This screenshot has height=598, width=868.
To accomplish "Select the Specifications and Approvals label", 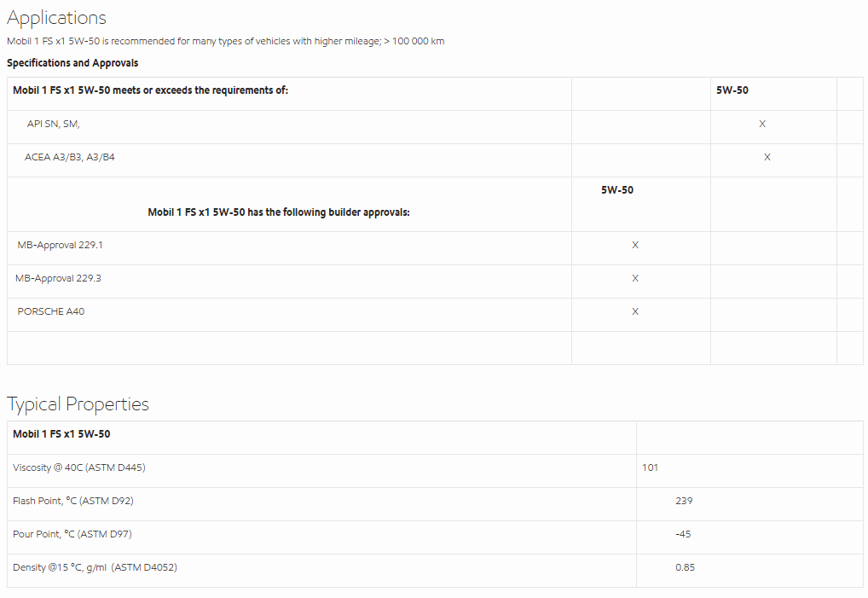I will tap(72, 63).
